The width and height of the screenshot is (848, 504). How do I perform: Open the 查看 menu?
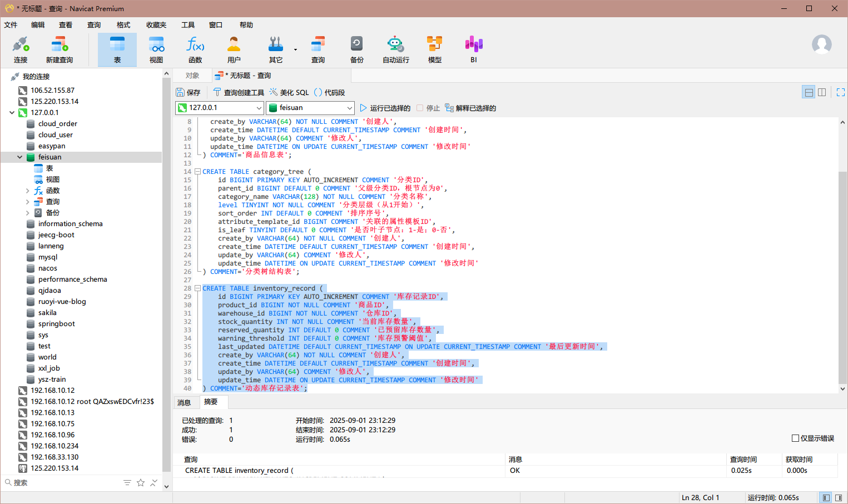66,25
